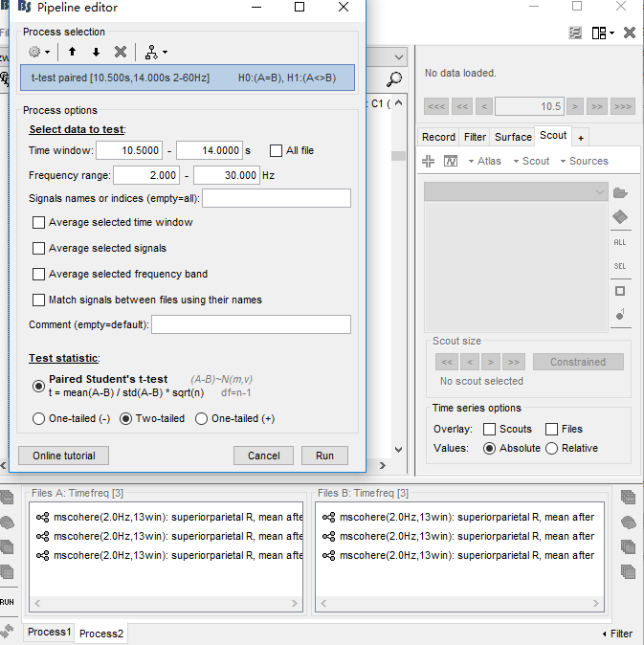Open the Scout dropdown menu
This screenshot has width=644, height=645.
531,161
